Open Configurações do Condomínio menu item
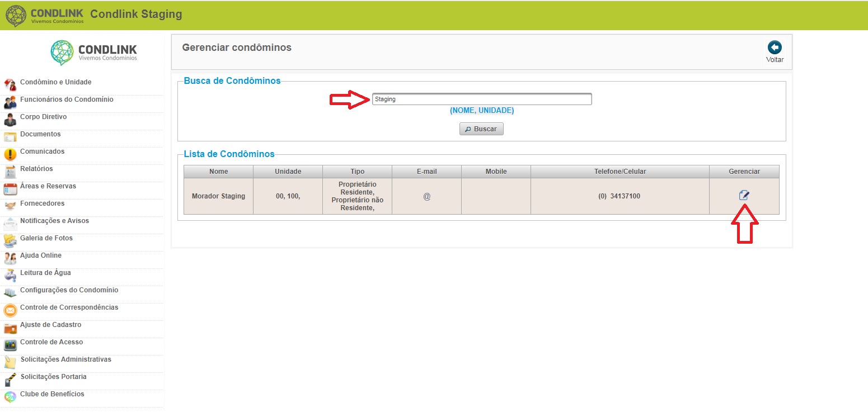This screenshot has width=868, height=417. (x=69, y=290)
